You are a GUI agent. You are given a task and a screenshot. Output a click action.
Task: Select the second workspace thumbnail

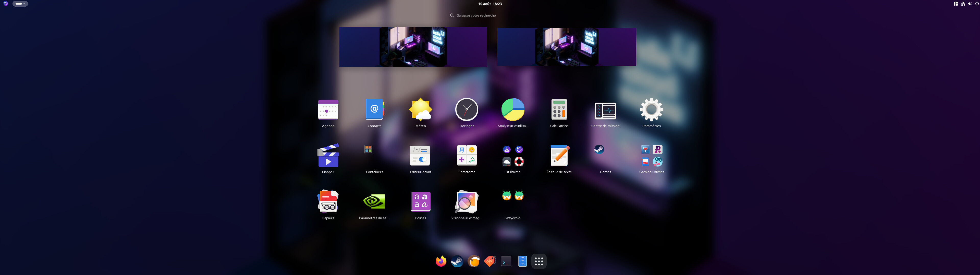(567, 47)
